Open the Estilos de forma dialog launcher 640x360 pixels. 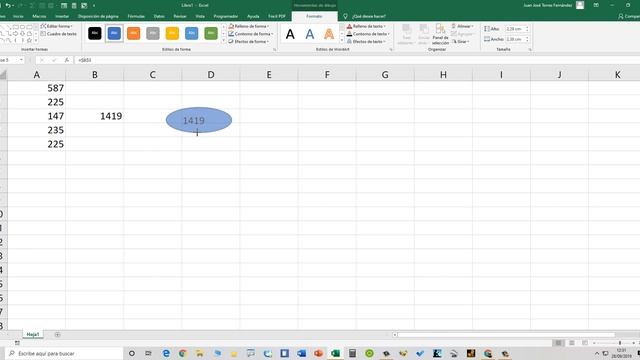[274, 49]
